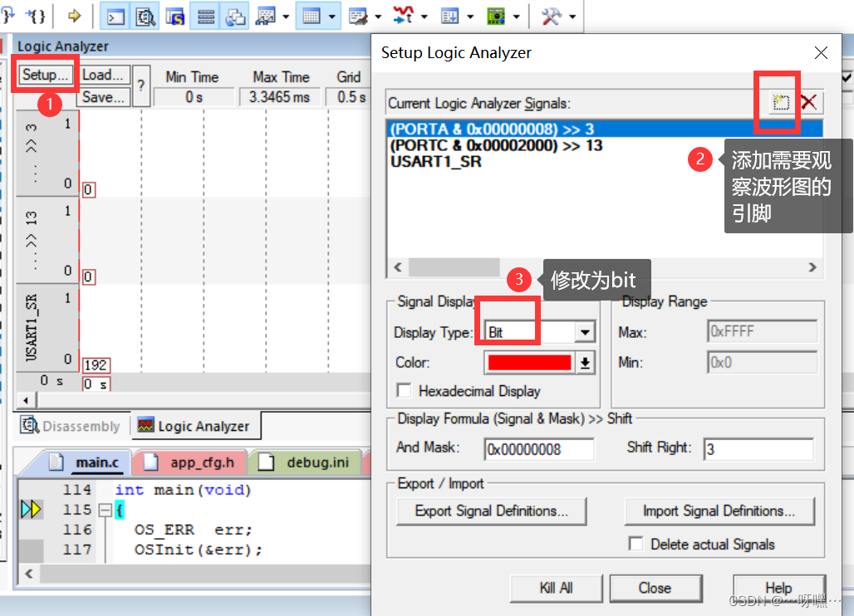Expand the Memory Windows dropdown arrow
The image size is (854, 616).
[x=331, y=17]
